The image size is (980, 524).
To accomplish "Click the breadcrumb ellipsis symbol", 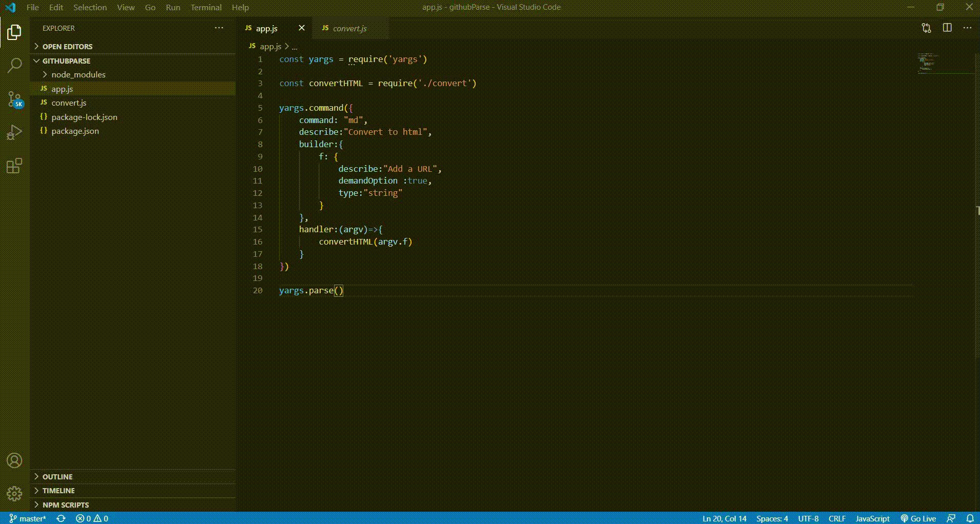I will [x=295, y=47].
